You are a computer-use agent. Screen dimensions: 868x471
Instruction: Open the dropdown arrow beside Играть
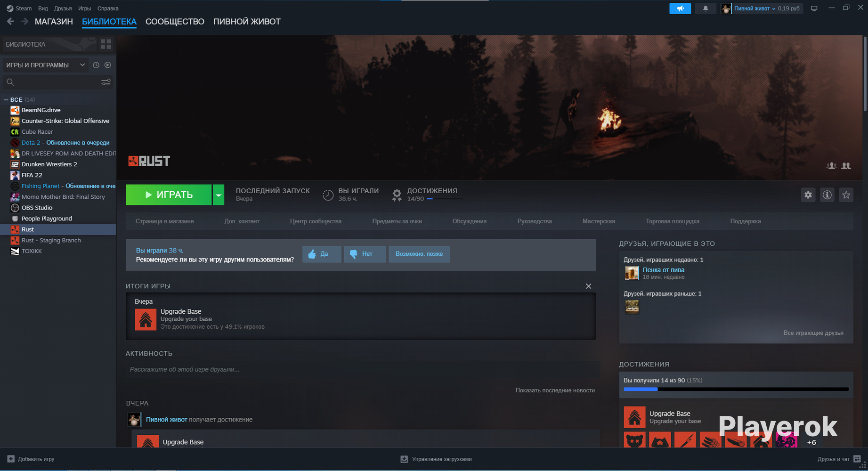[x=219, y=195]
